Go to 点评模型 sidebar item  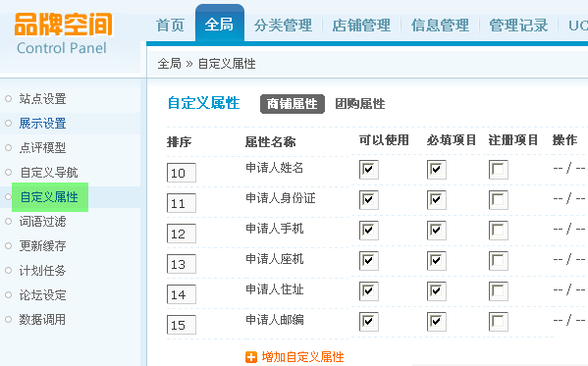[43, 148]
